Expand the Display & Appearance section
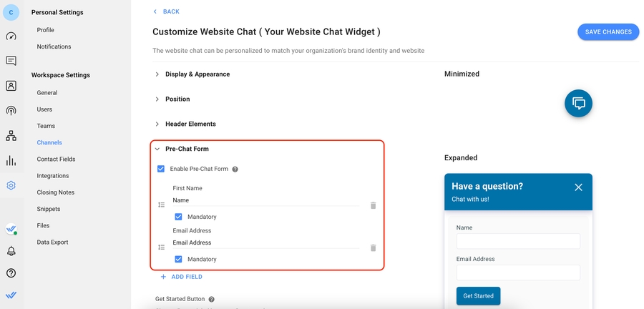This screenshot has height=309, width=644. click(x=157, y=74)
